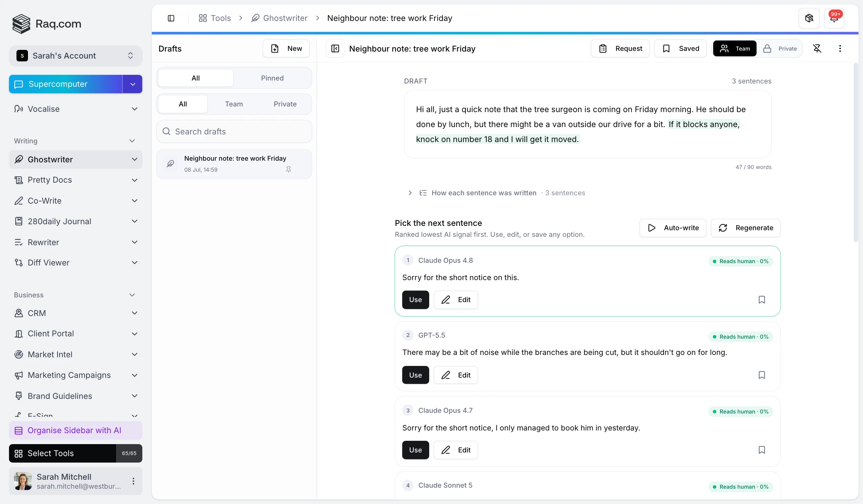Create a New draft
Viewport: 863px width, 504px height.
[286, 49]
